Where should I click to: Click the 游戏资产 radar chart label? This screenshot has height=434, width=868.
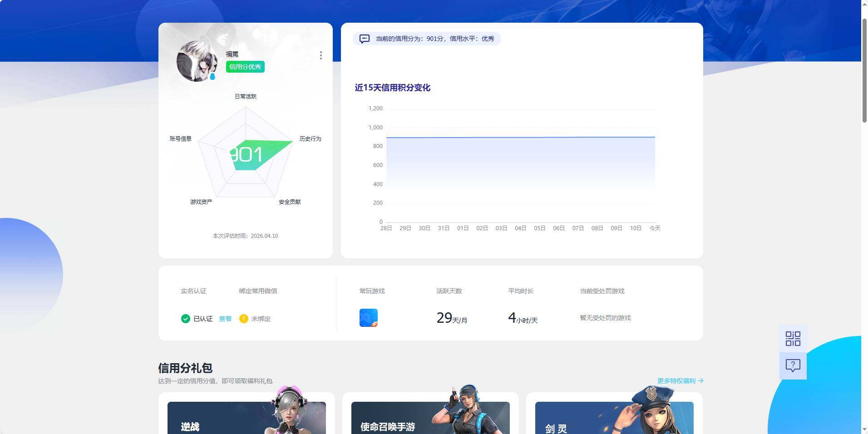(x=201, y=202)
